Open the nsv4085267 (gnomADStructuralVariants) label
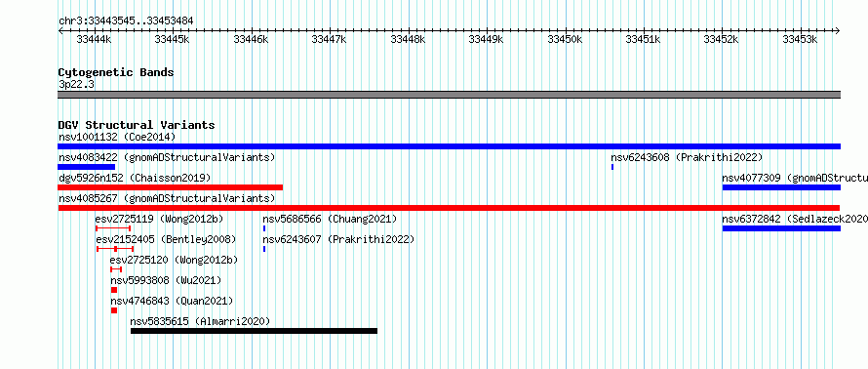 point(167,198)
